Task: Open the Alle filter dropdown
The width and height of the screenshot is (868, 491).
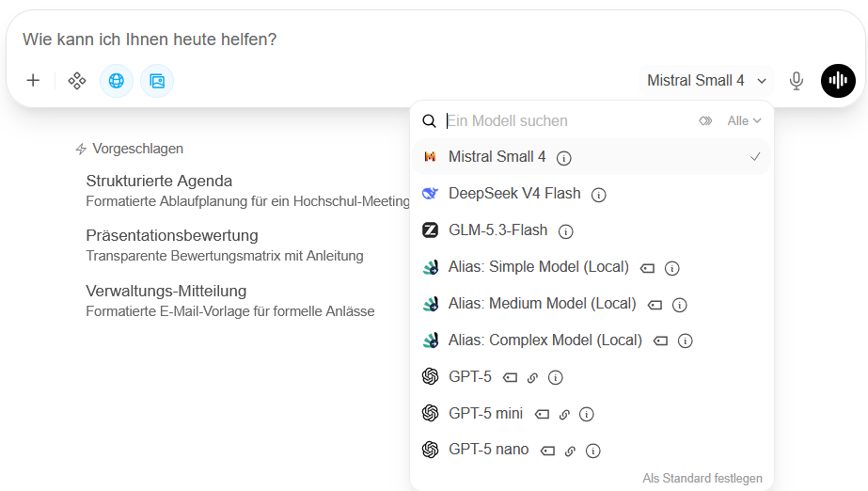Action: [x=744, y=120]
